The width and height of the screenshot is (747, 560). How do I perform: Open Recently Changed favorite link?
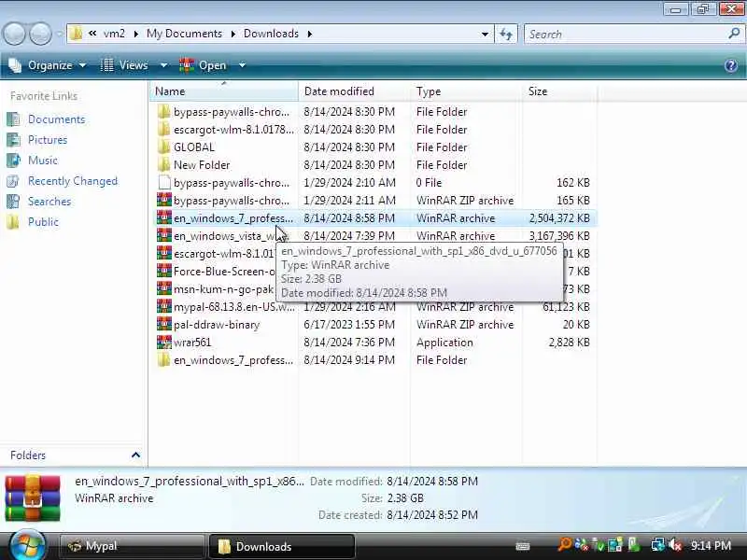pyautogui.click(x=73, y=181)
